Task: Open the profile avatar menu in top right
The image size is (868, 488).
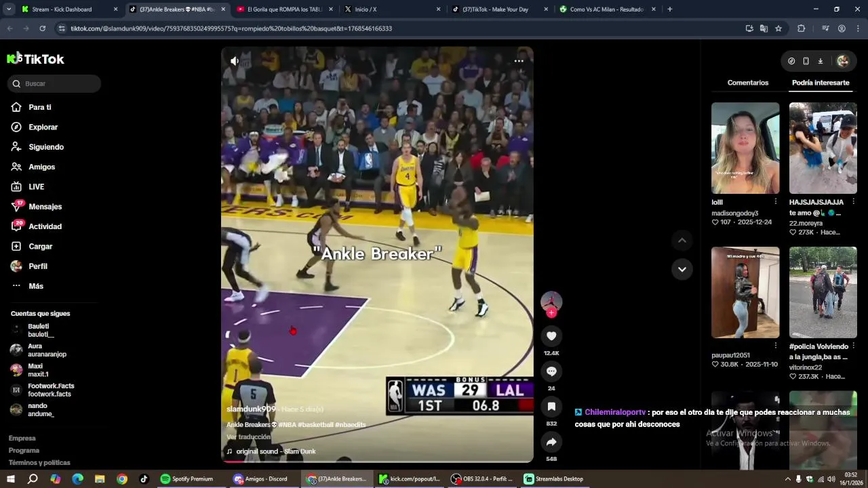Action: coord(843,61)
